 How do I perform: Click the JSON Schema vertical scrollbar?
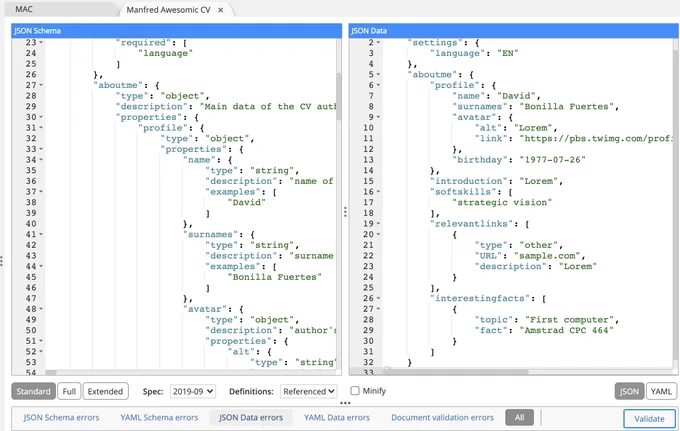339,96
